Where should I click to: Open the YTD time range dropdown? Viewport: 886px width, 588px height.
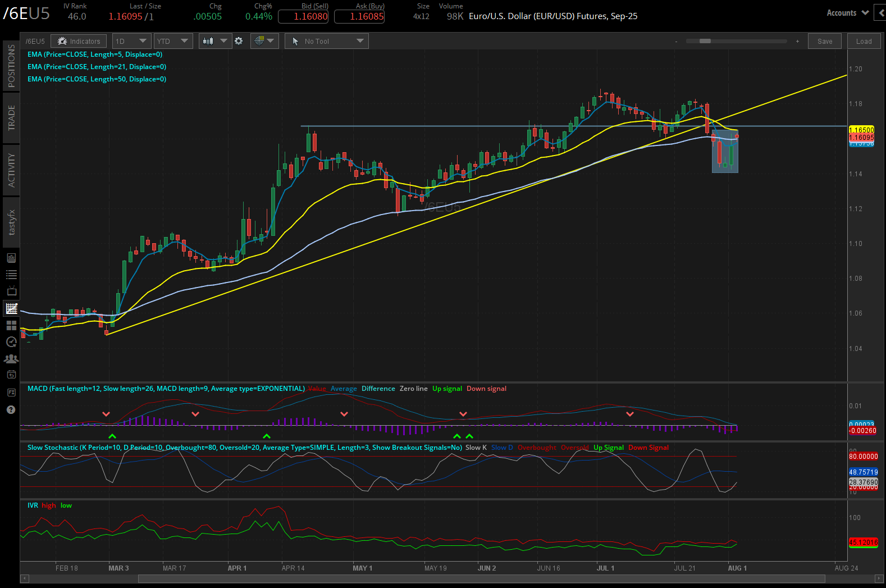[173, 41]
